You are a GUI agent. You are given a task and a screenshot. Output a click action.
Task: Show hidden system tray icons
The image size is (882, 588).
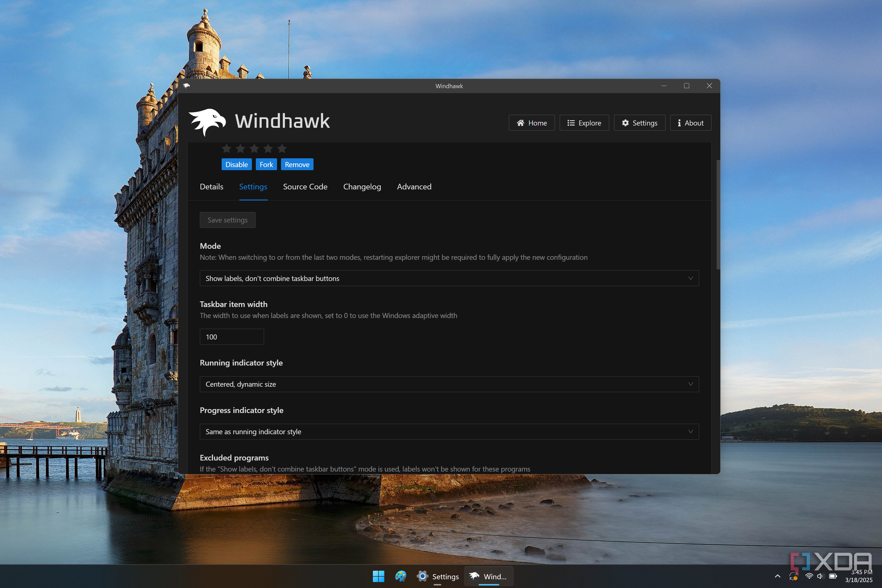[778, 576]
